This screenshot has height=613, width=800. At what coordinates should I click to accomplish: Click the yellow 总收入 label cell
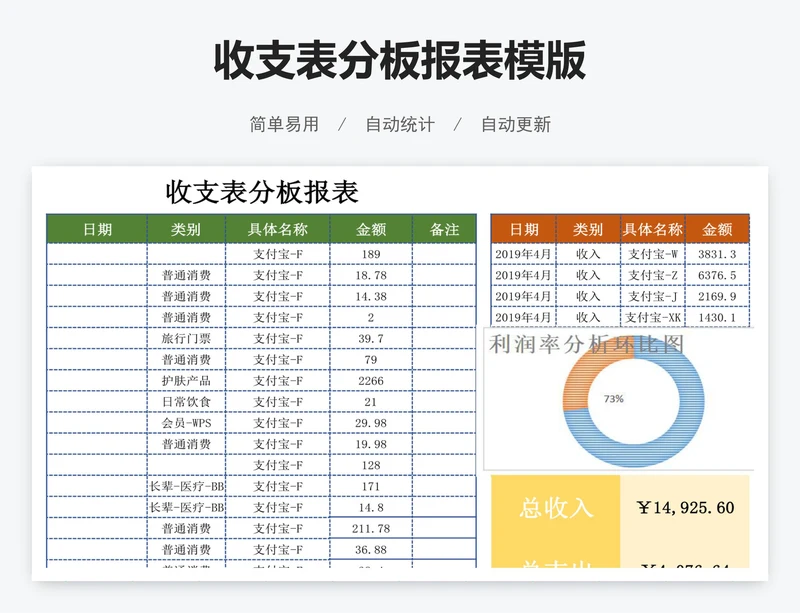[x=556, y=508]
